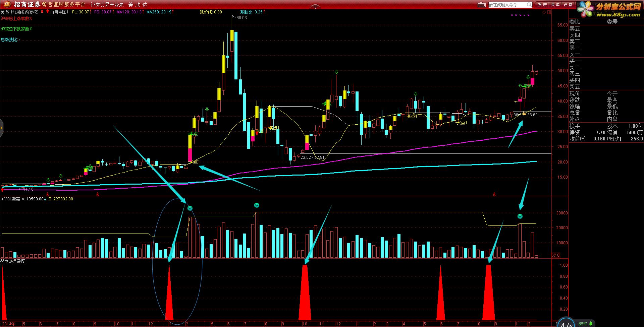Click 总涨跌比 label
The width and height of the screenshot is (644, 327).
pyautogui.click(x=10, y=40)
